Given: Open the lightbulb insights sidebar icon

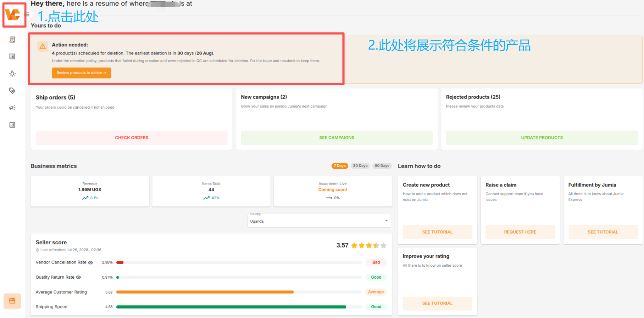Looking at the screenshot, I should 12,74.
